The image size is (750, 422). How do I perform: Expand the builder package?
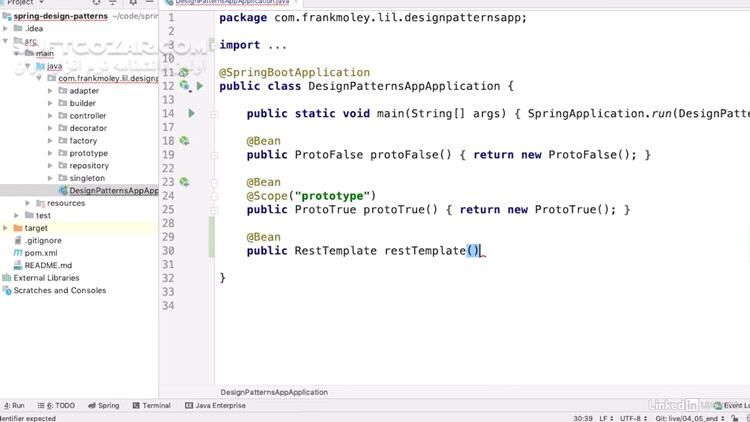click(50, 103)
